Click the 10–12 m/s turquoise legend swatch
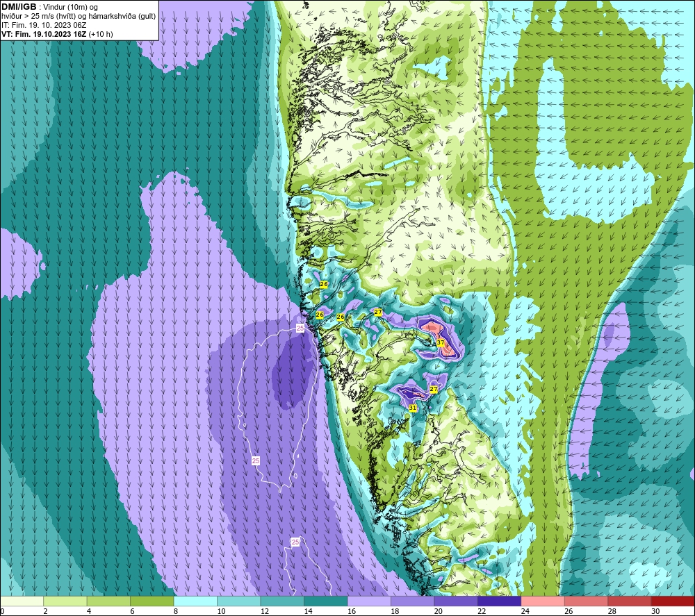Image resolution: width=695 pixels, height=616 pixels. coord(239,601)
